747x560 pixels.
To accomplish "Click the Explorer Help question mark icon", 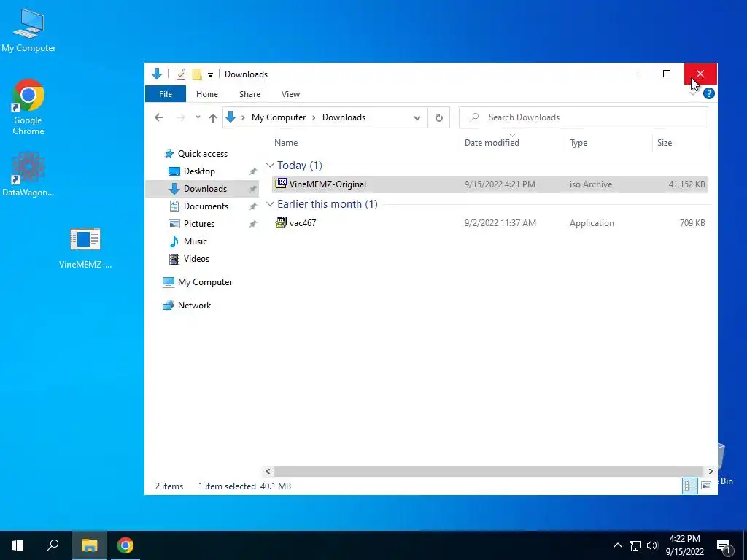I will 708,93.
